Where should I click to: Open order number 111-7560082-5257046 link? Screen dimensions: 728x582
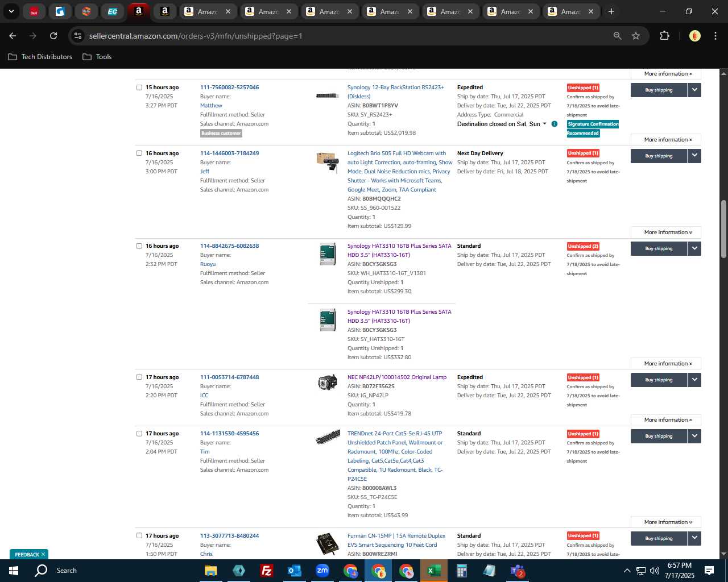(x=229, y=88)
